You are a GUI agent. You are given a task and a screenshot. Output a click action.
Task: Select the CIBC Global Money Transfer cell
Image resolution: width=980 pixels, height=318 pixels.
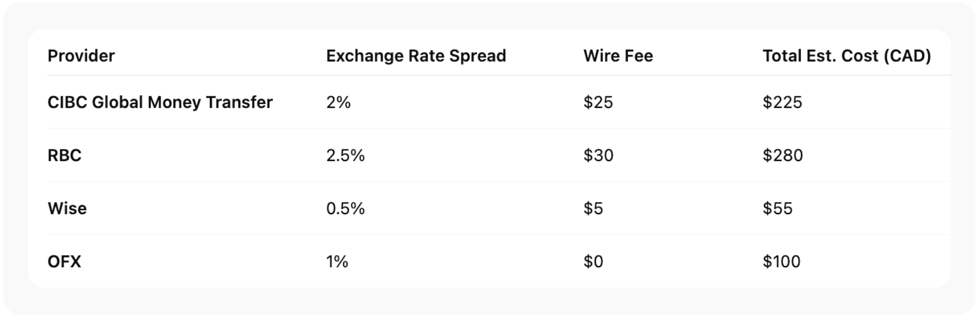[x=160, y=102]
